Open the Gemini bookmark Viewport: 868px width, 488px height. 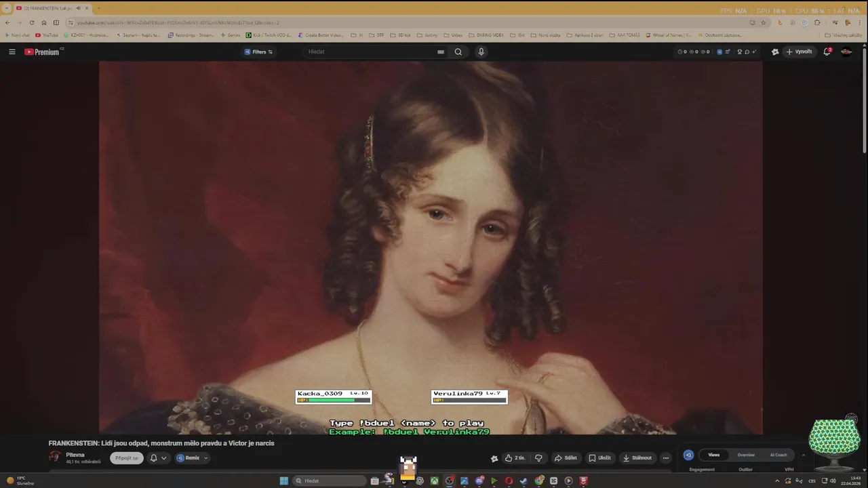coord(231,35)
